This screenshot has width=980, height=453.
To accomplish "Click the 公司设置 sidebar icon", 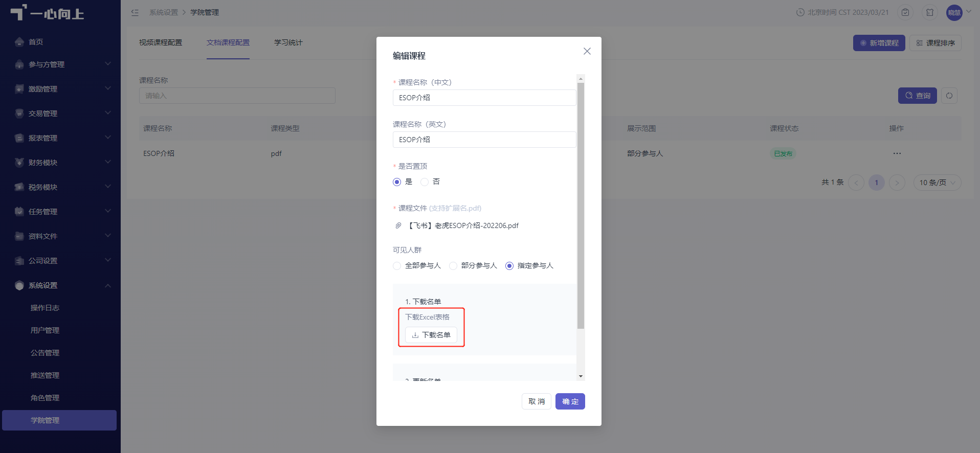I will (19, 261).
